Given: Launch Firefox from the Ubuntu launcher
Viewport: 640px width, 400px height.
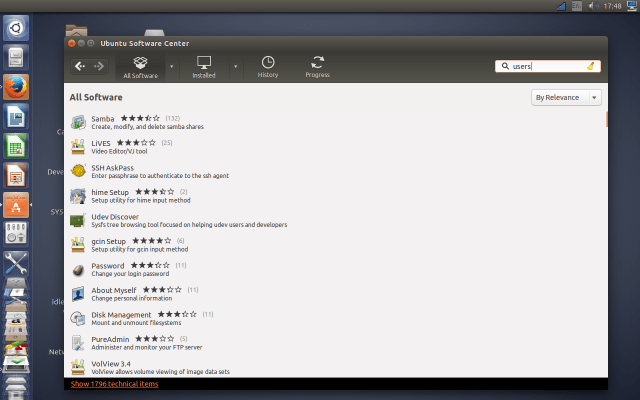Looking at the screenshot, I should pyautogui.click(x=16, y=87).
